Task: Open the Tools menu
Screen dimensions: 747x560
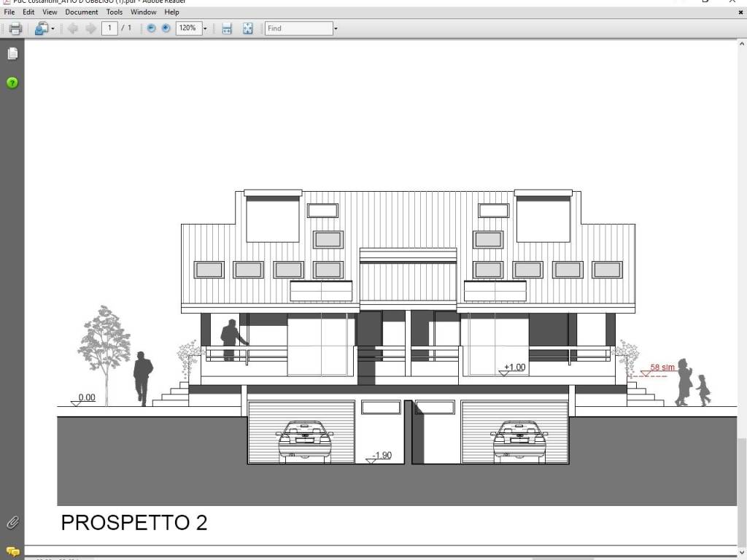Action: click(115, 12)
